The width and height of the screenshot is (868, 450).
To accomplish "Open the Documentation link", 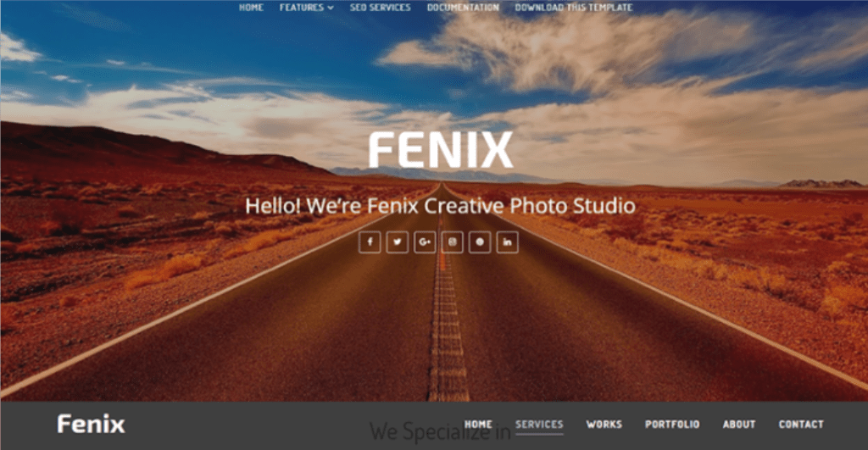I will click(x=463, y=8).
